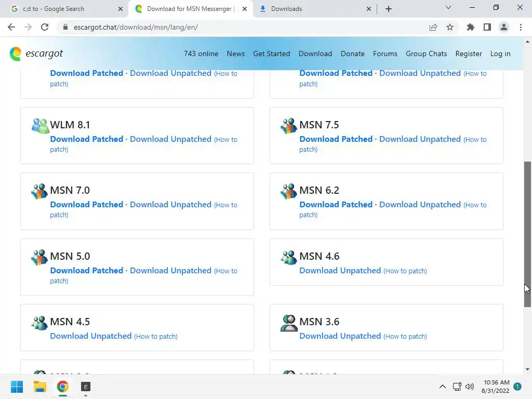Close the Google Search tab
The height and width of the screenshot is (399, 532).
click(121, 9)
